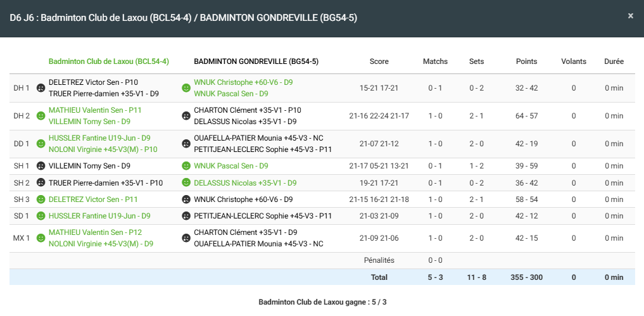Click green smiley beside MATHIEU Valentin in DH 2

41,116
